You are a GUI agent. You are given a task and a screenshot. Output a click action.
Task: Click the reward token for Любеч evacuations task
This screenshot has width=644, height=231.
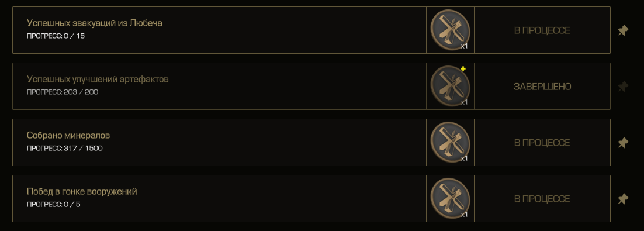click(x=450, y=30)
